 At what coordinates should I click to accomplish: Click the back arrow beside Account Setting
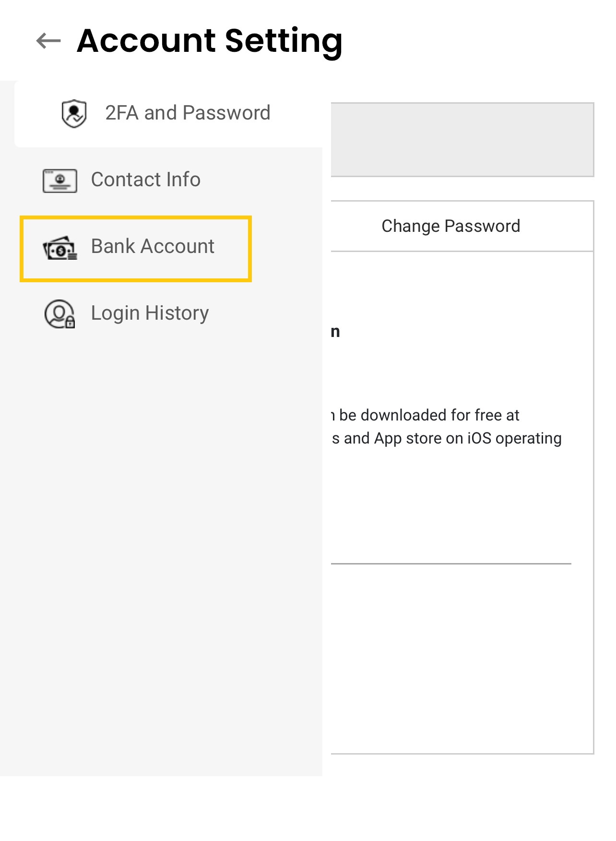pos(47,41)
